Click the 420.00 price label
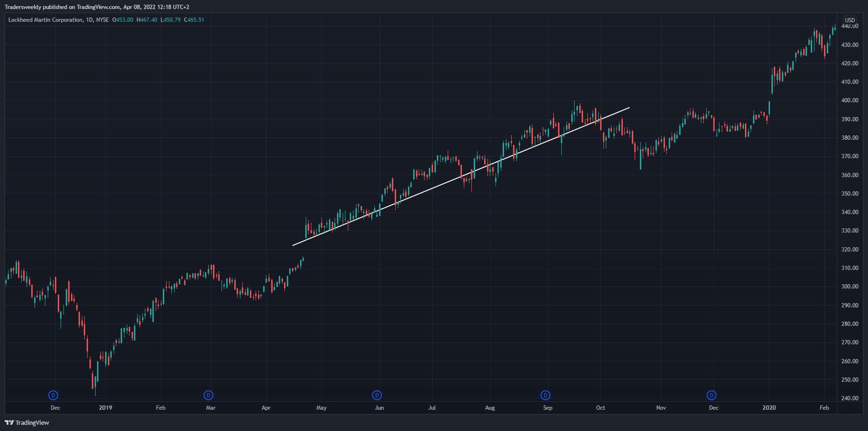The height and width of the screenshot is (431, 868). (850, 63)
